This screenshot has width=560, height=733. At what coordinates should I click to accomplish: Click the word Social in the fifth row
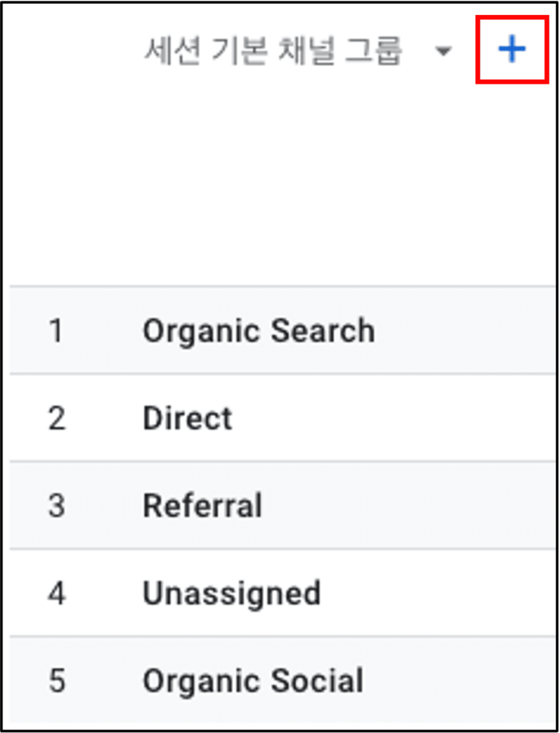[318, 680]
